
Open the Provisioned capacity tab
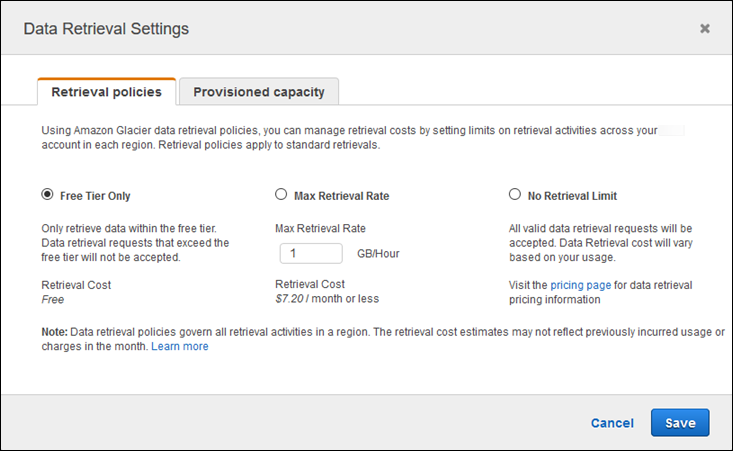click(259, 92)
